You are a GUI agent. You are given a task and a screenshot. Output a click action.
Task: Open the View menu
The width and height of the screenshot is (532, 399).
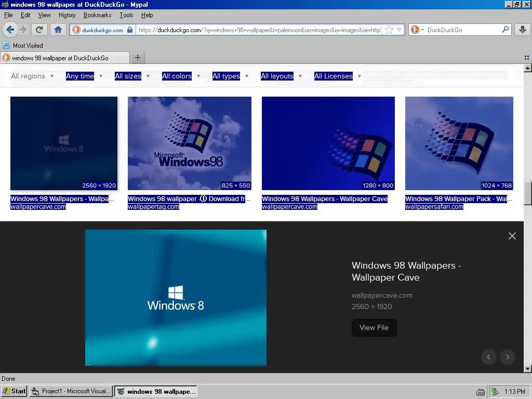(x=44, y=15)
